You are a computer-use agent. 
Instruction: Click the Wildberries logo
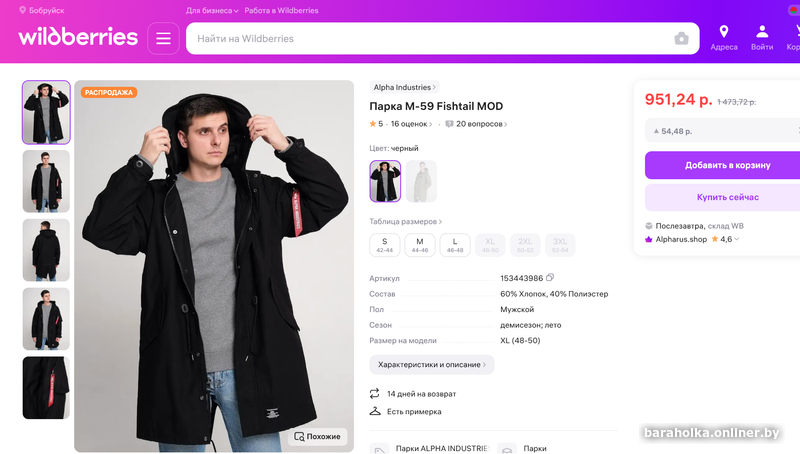coord(78,38)
